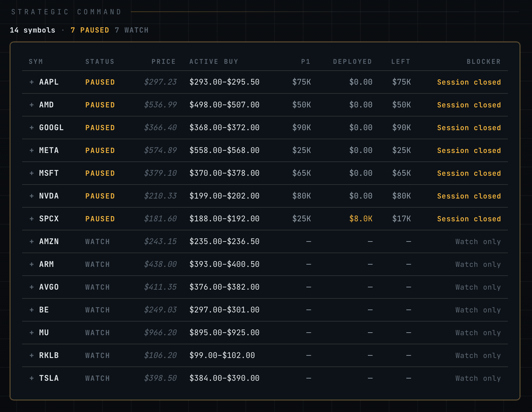The image size is (532, 412).
Task: Click buy range $370.00-$378.00
Action: coord(225,173)
